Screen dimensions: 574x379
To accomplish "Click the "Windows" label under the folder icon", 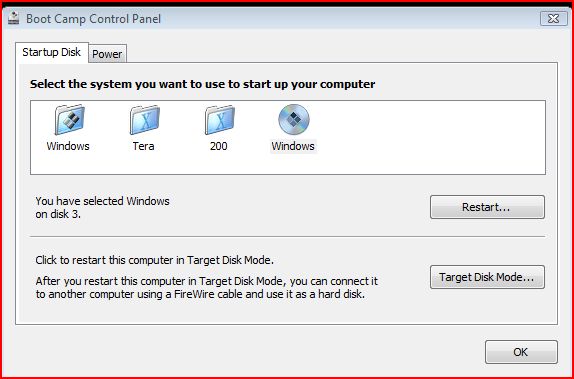I will [68, 146].
